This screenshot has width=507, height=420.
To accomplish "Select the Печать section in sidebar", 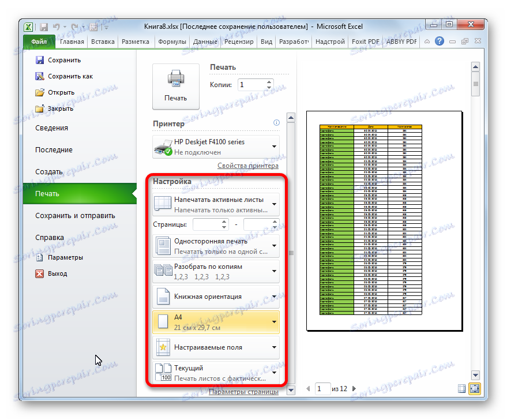I will pos(80,194).
